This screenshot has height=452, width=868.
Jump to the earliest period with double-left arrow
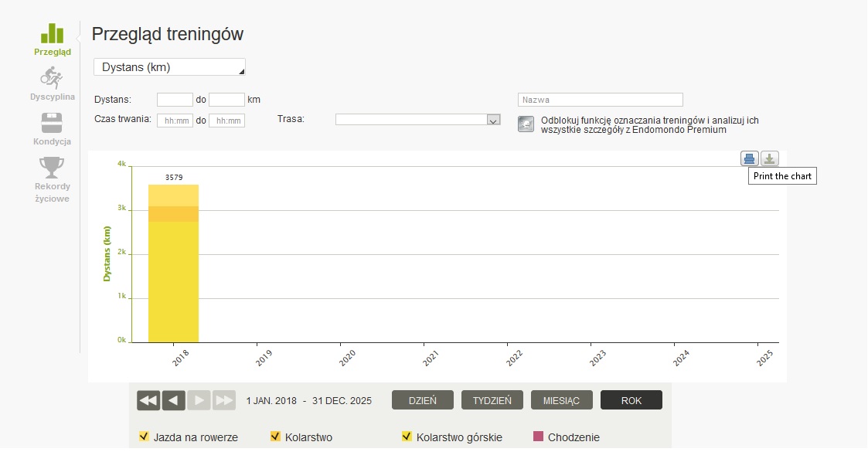[148, 400]
